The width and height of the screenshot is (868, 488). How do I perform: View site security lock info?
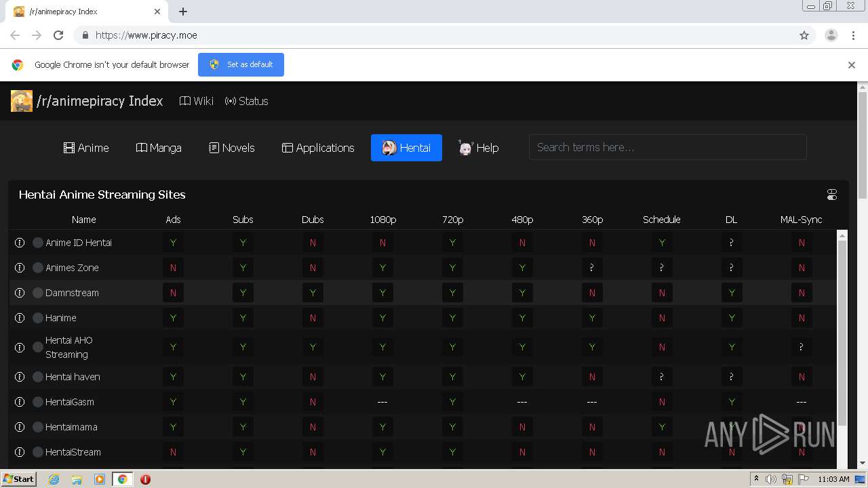coord(85,35)
